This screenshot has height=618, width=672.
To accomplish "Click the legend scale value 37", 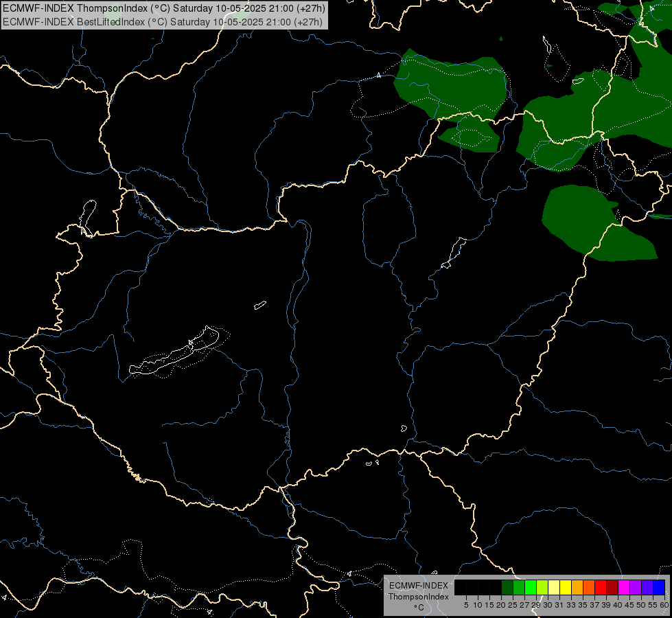I will point(594,605).
